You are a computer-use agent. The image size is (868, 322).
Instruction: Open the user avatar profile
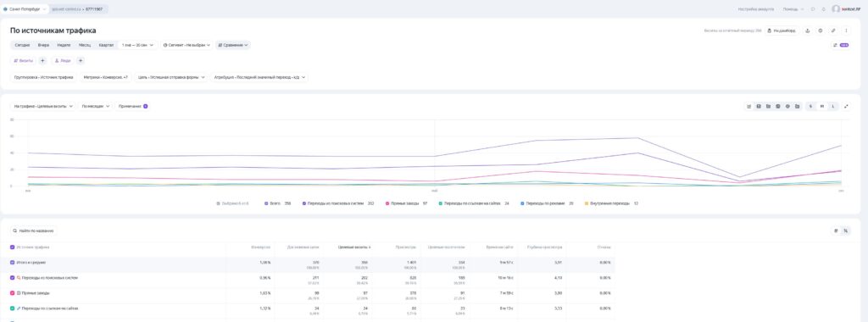[836, 8]
